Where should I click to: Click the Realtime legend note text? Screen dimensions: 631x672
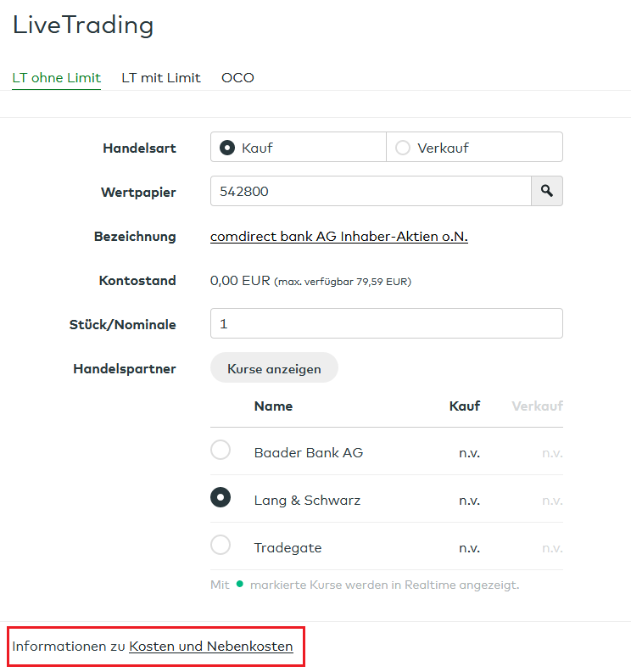click(365, 585)
